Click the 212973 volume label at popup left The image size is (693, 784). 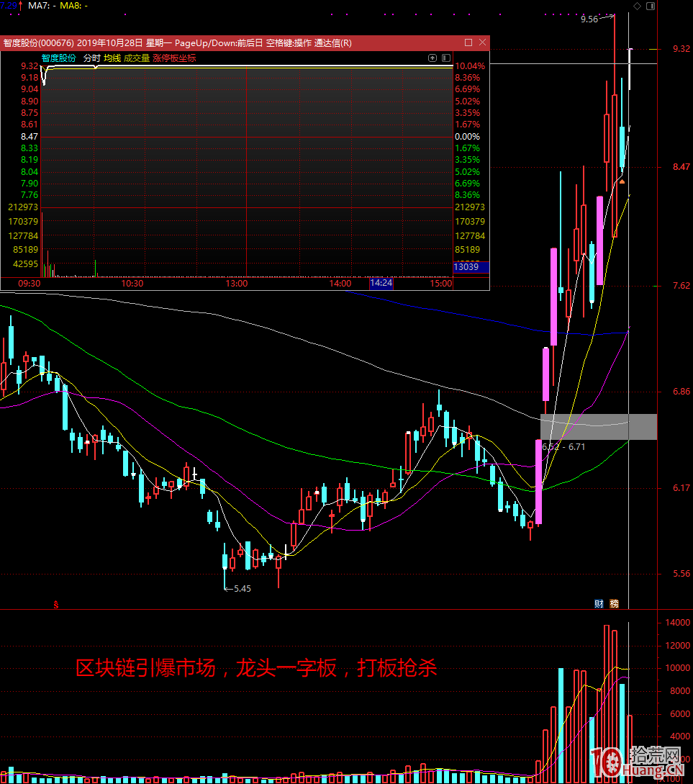23,207
